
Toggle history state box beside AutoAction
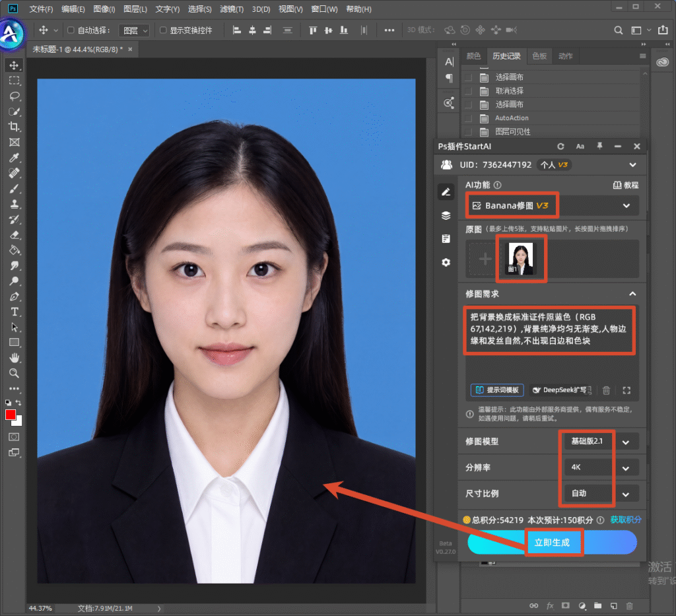pos(468,118)
